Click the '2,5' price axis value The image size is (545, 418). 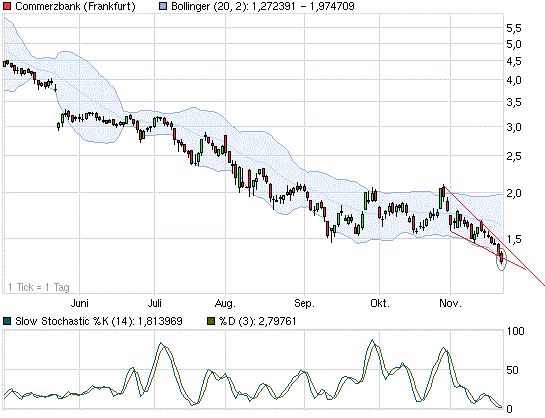point(514,156)
